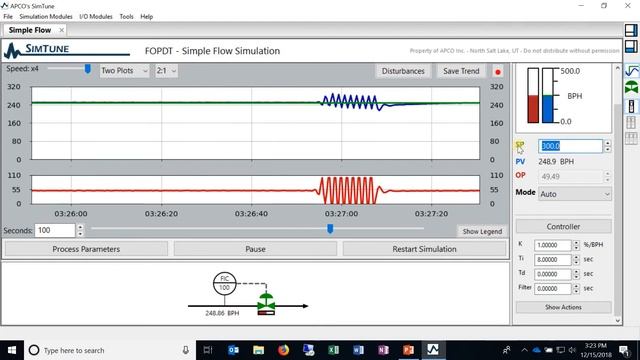This screenshot has width=640, height=360.
Task: Open the 2:1 ratio dropdown
Action: [166, 71]
